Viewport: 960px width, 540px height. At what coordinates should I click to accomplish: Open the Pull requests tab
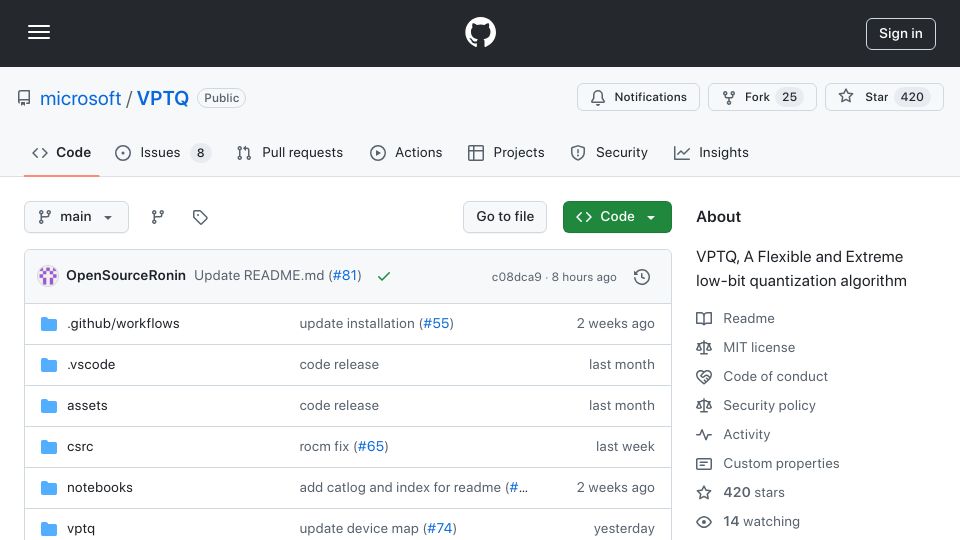point(290,152)
